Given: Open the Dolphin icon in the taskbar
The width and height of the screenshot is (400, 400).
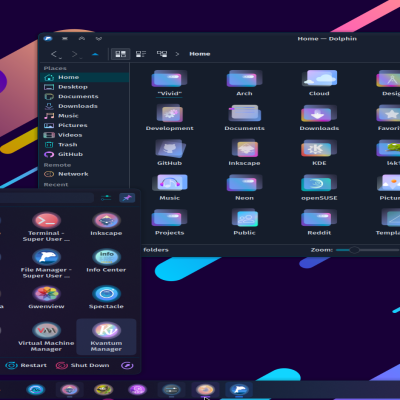Looking at the screenshot, I should coord(239,389).
